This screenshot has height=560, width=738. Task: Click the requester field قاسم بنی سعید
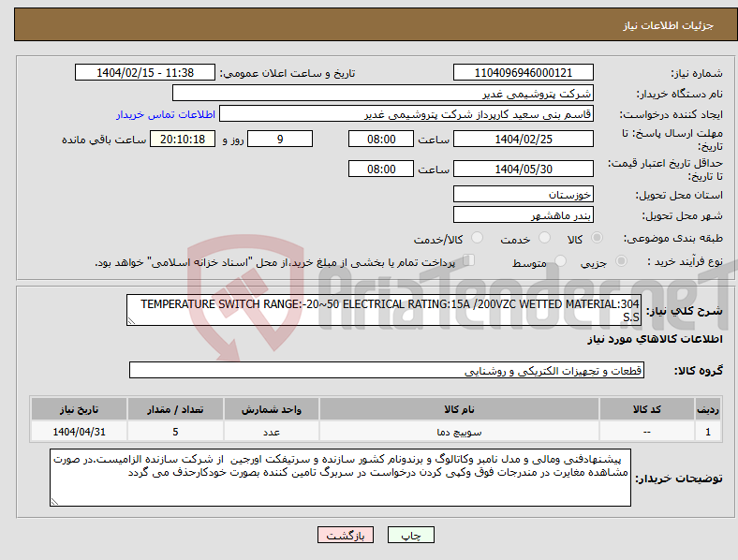(406, 114)
